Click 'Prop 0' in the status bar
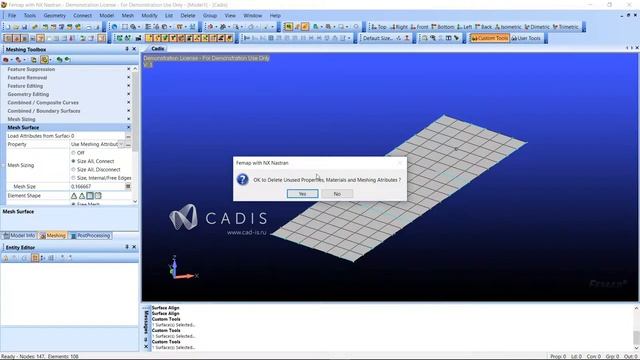640x360 pixels. coord(558,357)
